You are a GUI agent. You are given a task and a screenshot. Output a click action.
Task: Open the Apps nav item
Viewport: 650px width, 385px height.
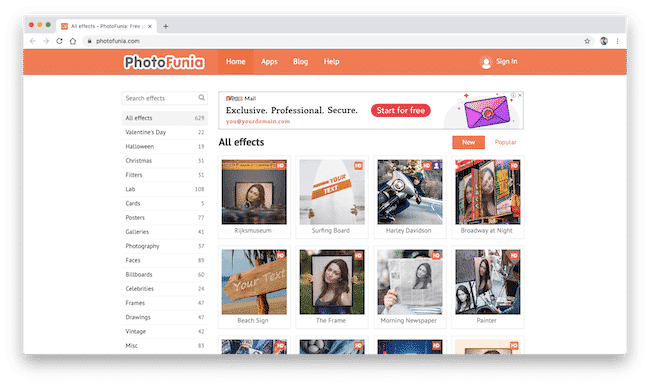click(269, 62)
